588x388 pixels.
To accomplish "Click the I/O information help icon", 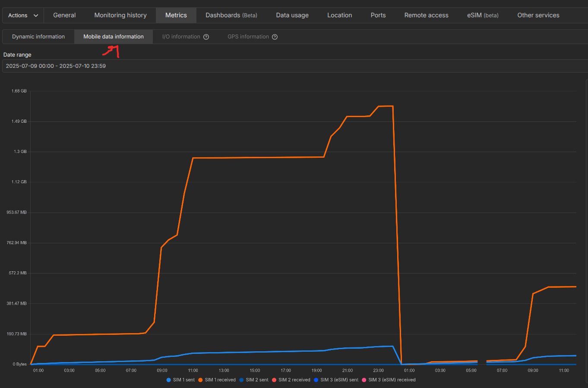I will [206, 37].
